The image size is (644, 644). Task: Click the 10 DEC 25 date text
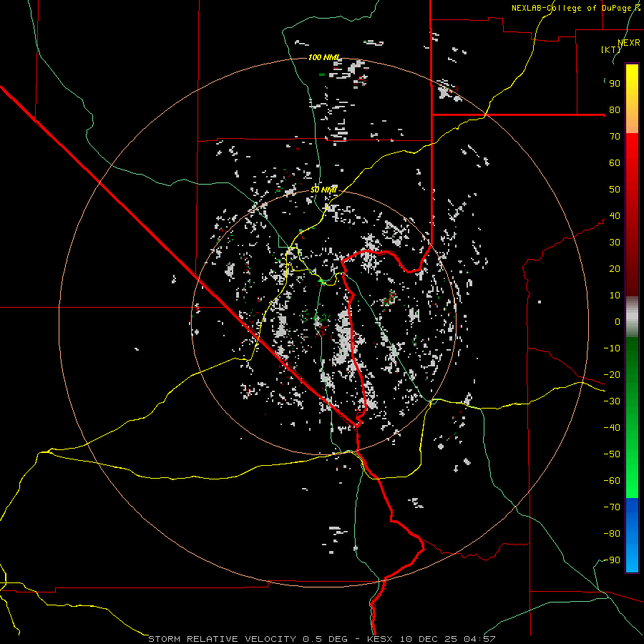428,639
